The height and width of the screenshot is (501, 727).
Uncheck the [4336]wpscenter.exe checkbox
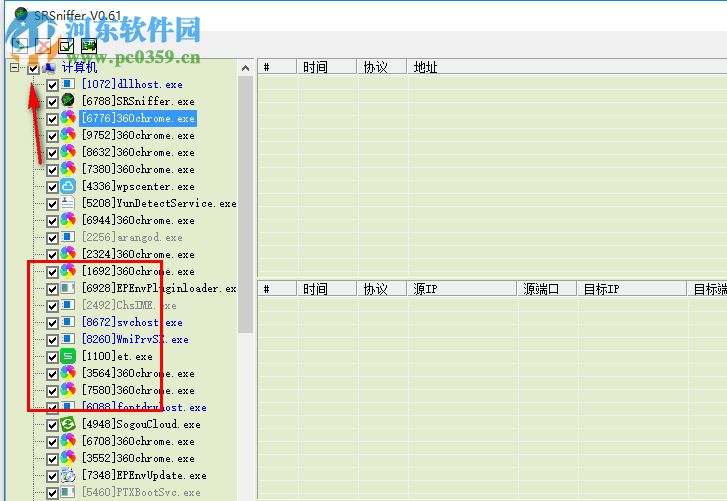click(52, 187)
